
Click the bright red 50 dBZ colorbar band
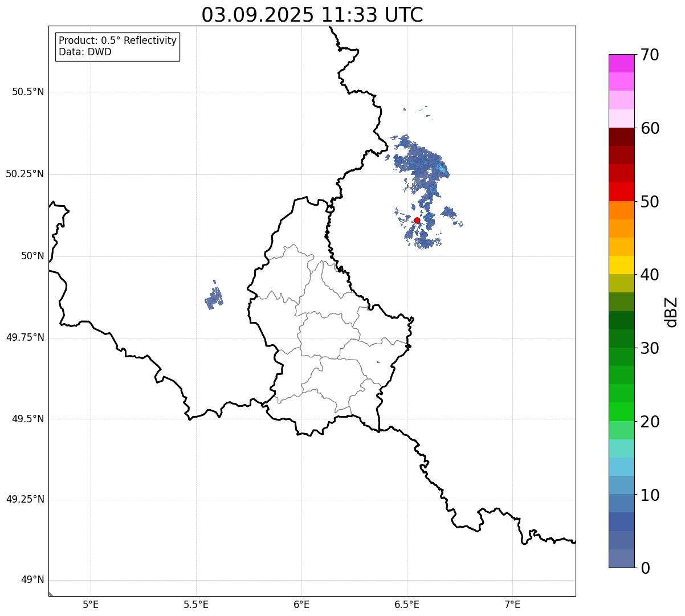[622, 191]
